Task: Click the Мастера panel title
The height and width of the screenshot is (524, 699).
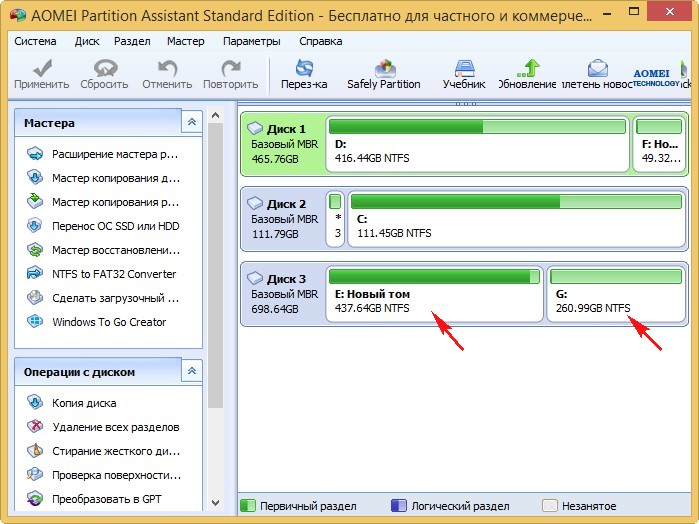Action: (x=49, y=123)
